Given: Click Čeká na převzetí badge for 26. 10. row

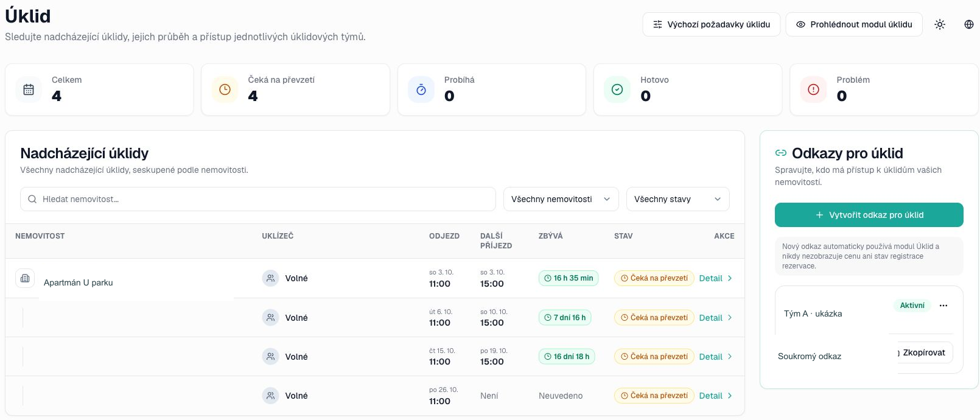Looking at the screenshot, I should tap(654, 396).
